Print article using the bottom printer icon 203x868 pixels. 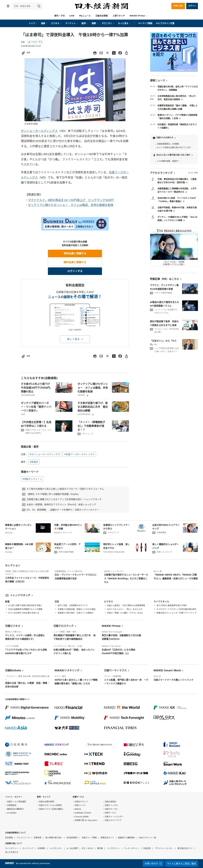tap(95, 356)
